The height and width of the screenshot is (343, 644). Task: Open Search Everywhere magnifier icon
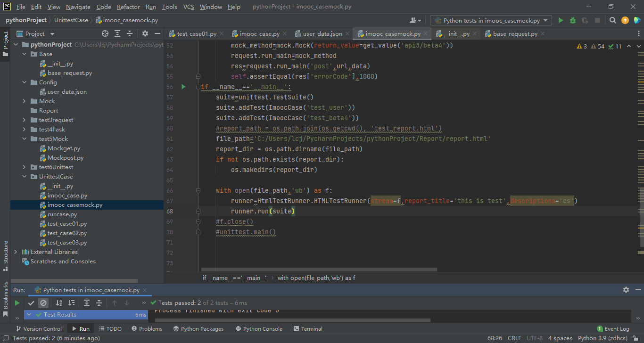pyautogui.click(x=613, y=20)
